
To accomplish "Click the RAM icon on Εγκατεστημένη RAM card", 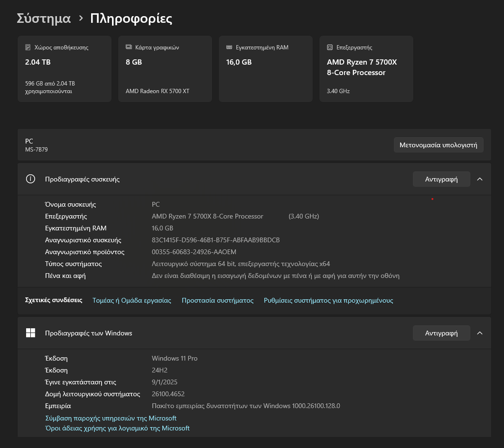I will 229,48.
